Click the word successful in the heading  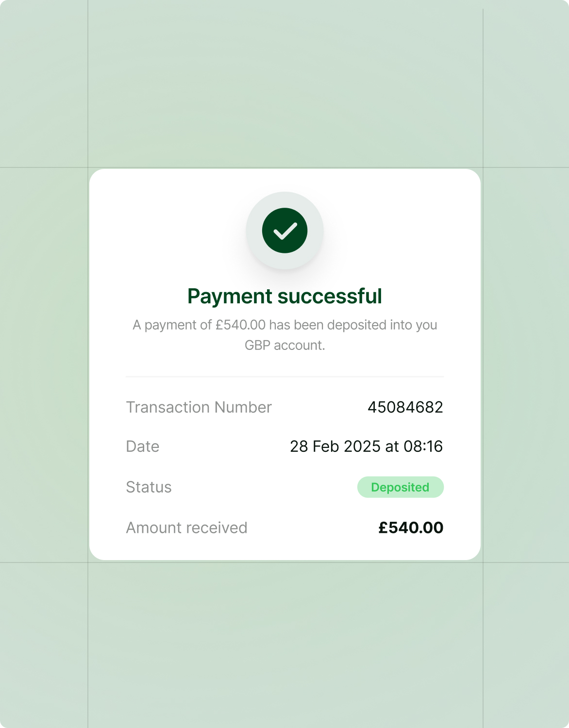coord(330,296)
